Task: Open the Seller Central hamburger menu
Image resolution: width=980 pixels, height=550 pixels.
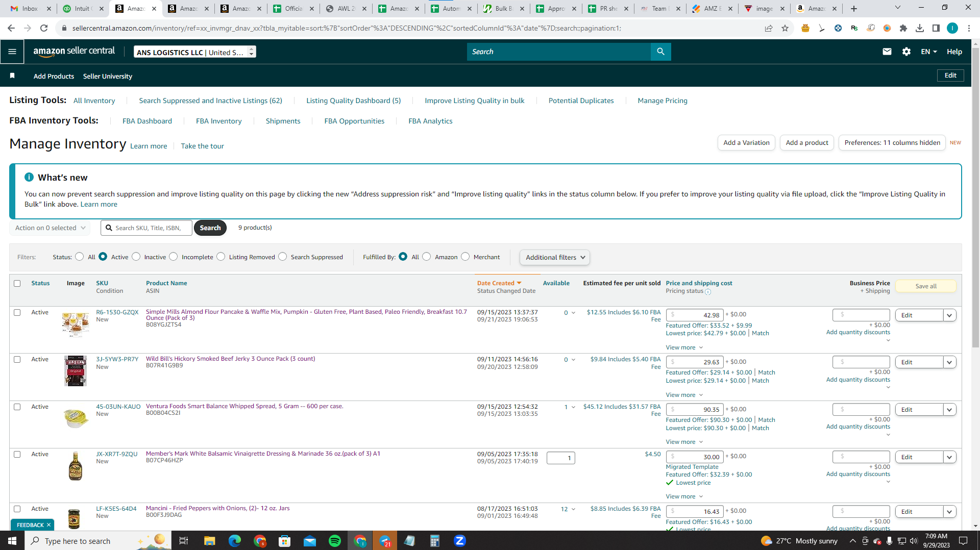Action: 12,52
